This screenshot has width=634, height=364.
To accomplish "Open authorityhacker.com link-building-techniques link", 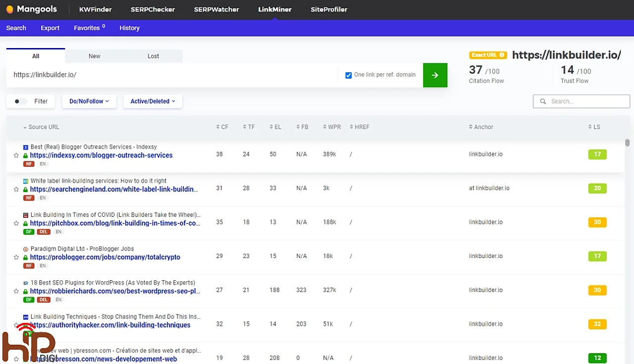I will click(110, 325).
